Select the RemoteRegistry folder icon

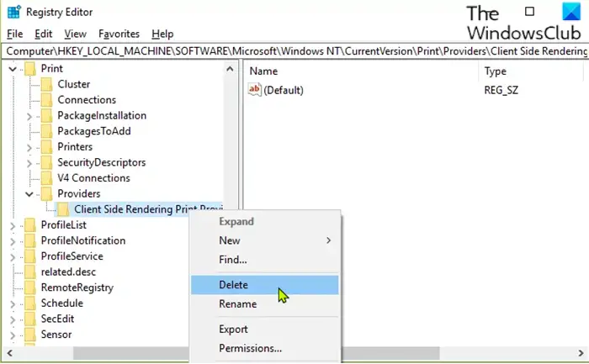pos(30,288)
